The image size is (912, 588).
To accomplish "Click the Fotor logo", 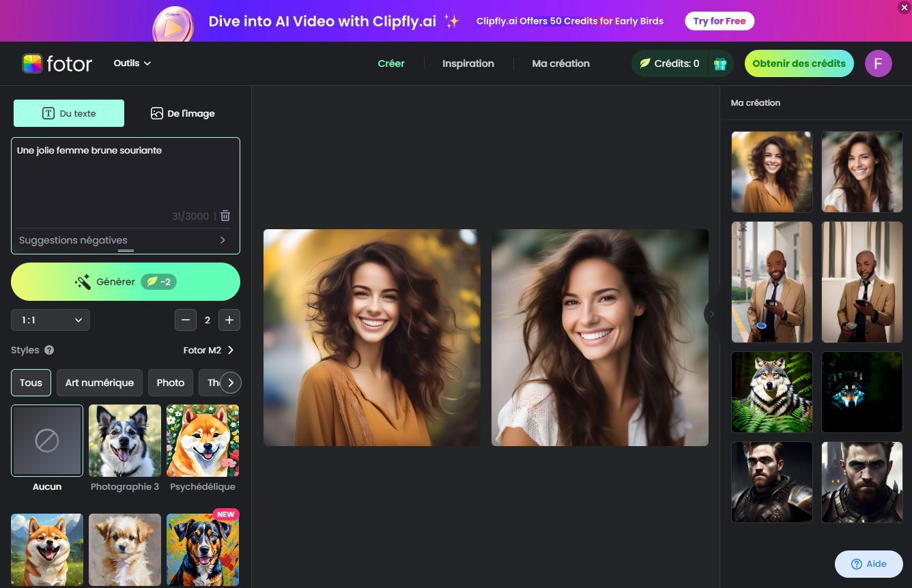I will [57, 63].
